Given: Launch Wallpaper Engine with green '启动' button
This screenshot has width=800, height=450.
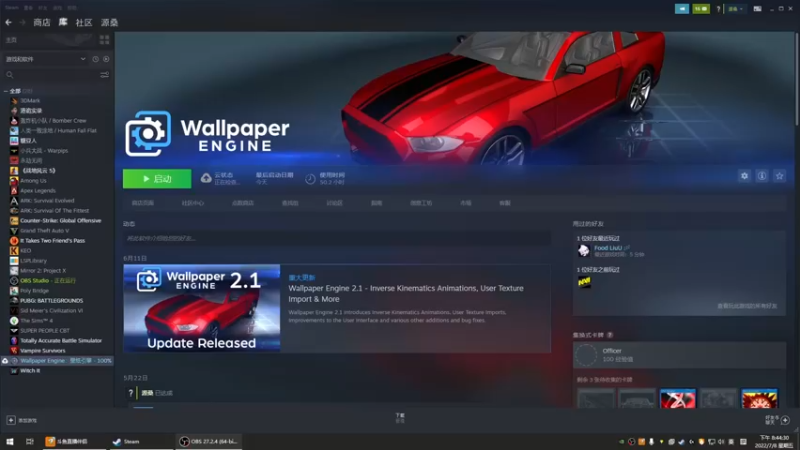Looking at the screenshot, I should 157,179.
